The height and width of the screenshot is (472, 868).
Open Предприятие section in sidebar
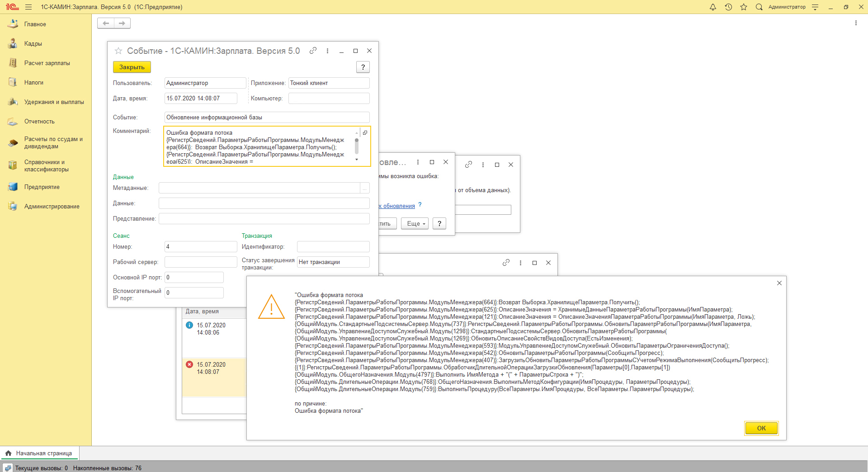pos(46,187)
